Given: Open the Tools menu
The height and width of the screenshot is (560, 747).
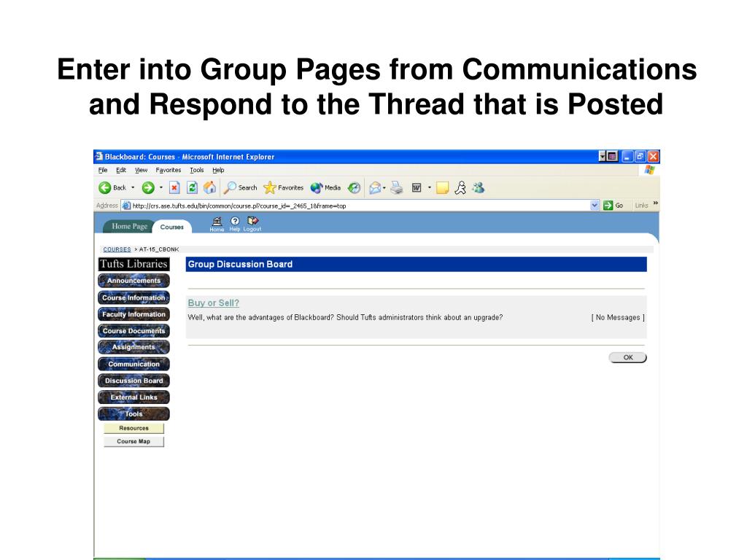Looking at the screenshot, I should 197,170.
